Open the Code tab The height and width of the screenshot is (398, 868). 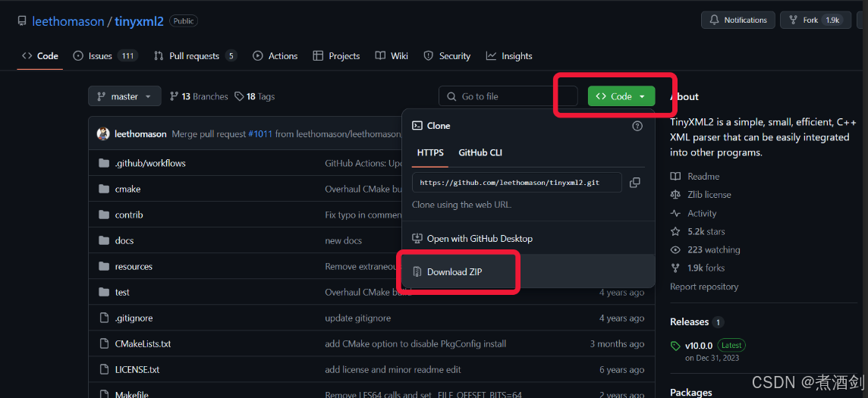40,56
